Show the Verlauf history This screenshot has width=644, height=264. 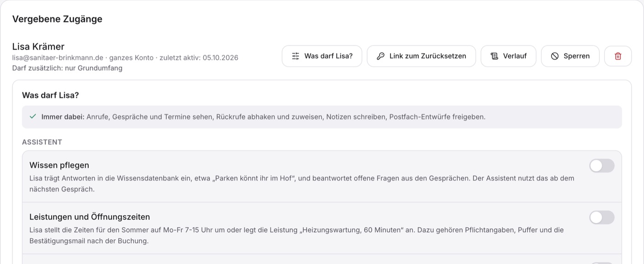pyautogui.click(x=508, y=56)
